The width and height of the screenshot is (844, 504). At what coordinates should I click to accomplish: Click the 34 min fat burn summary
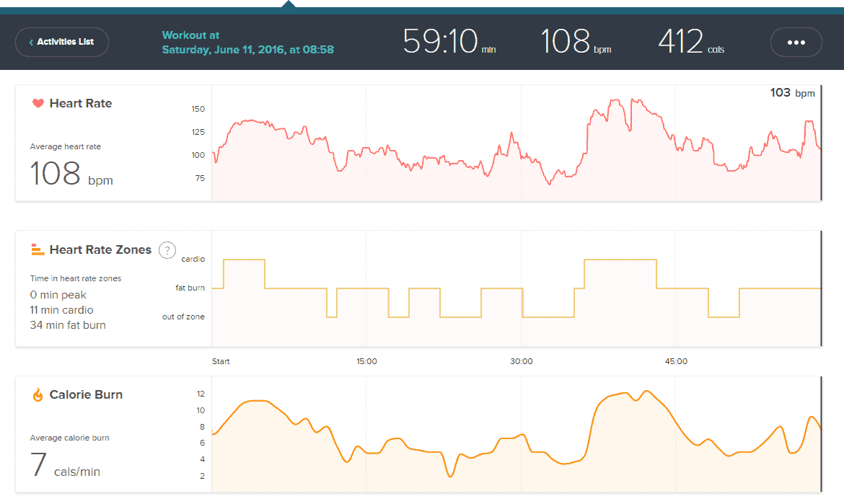pos(68,325)
